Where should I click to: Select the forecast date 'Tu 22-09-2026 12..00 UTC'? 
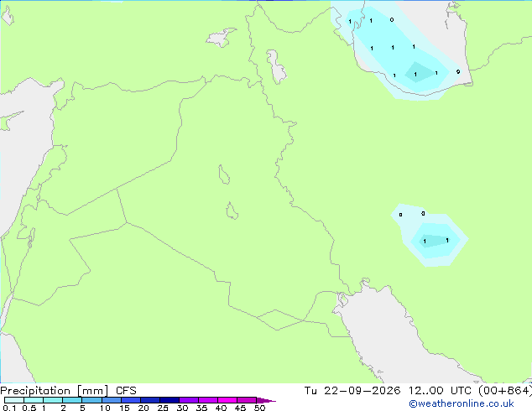[x=388, y=391]
